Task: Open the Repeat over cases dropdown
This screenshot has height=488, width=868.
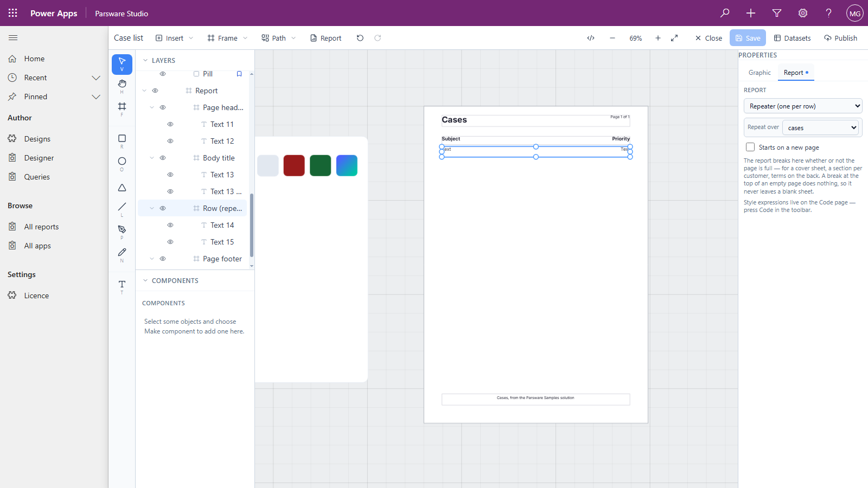Action: pyautogui.click(x=820, y=128)
